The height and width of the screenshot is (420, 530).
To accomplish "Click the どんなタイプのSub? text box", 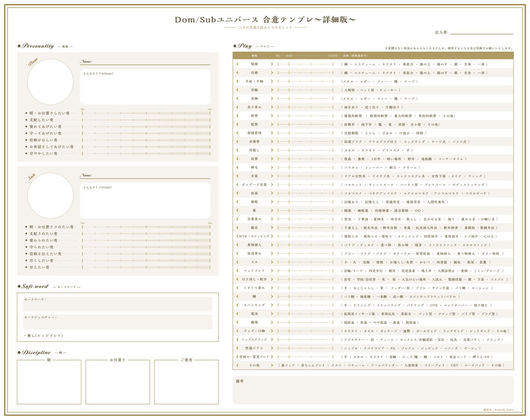I will (x=145, y=200).
